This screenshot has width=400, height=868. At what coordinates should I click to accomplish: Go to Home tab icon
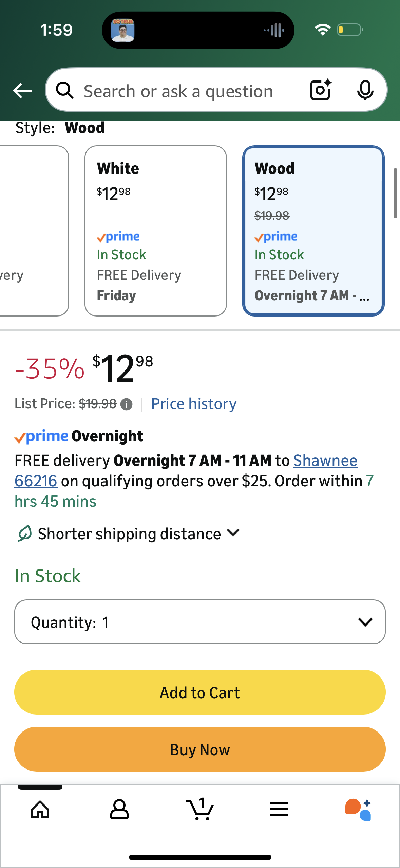[x=40, y=810]
